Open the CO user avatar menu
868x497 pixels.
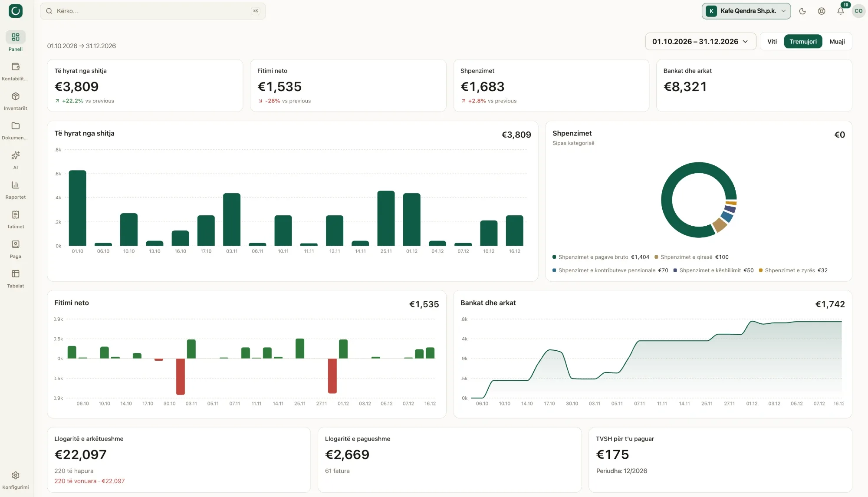click(x=858, y=11)
